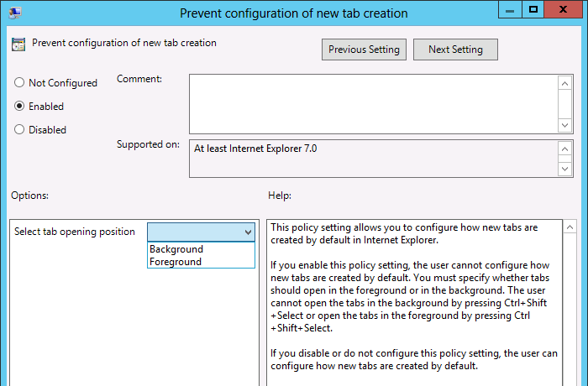588x386 pixels.
Task: Click inside the Comment text box
Action: click(373, 103)
